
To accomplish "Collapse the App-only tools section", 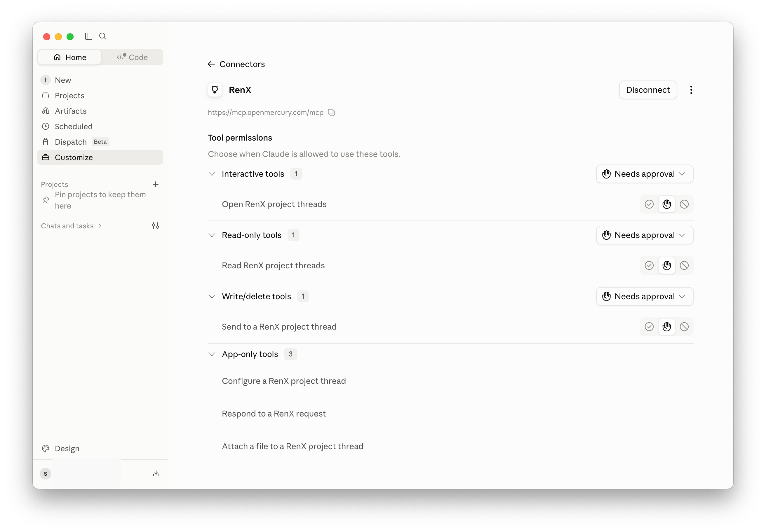I will 212,354.
